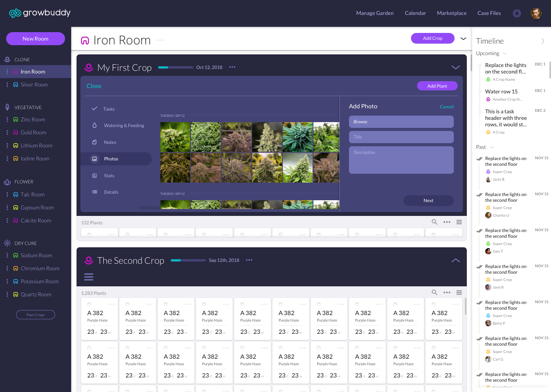
Task: Go to Marketplace in top navigation
Action: coord(452,13)
